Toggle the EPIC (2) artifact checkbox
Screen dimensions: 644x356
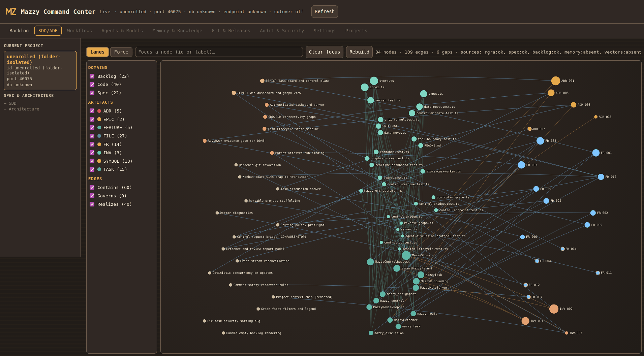[92, 119]
